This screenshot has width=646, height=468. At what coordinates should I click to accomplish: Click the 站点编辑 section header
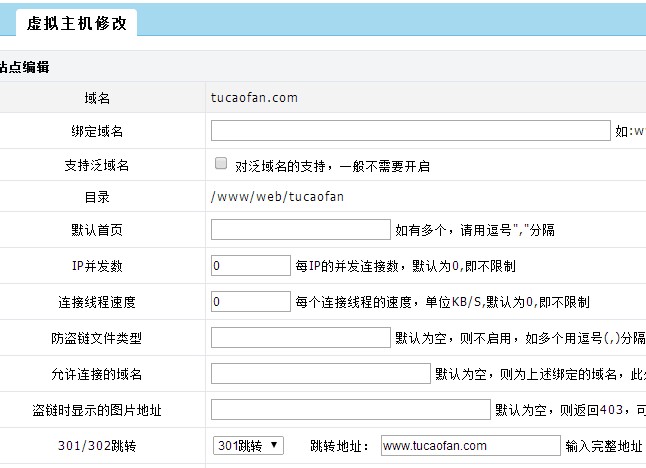(x=26, y=67)
